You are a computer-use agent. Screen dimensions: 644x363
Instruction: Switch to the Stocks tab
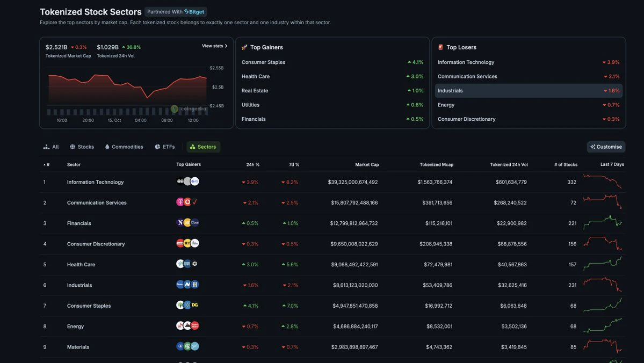[82, 147]
